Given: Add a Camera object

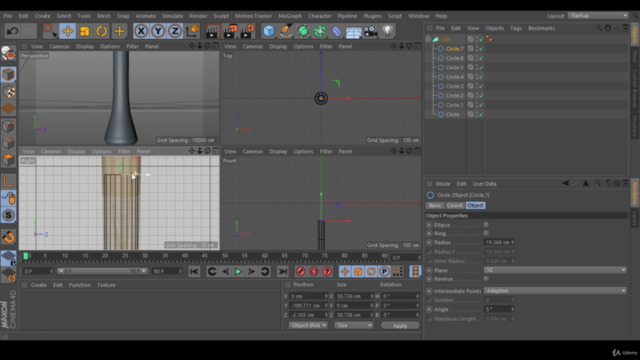Looking at the screenshot, I should (x=371, y=31).
